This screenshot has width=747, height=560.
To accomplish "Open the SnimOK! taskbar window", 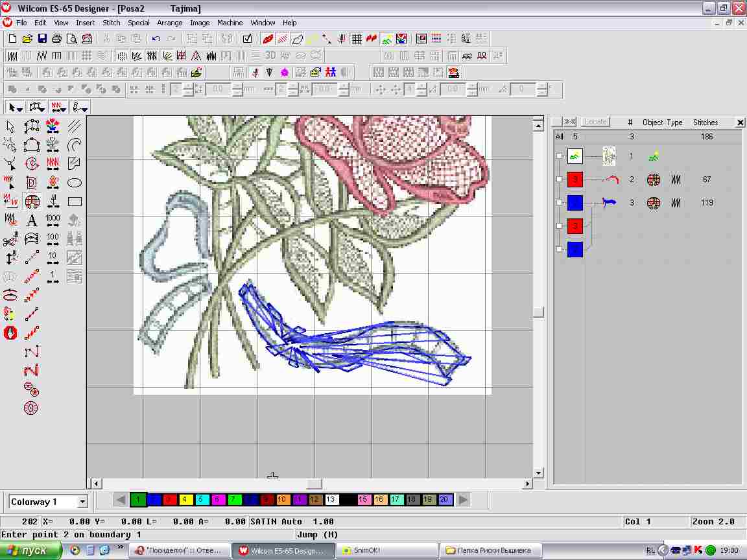I will 386,550.
